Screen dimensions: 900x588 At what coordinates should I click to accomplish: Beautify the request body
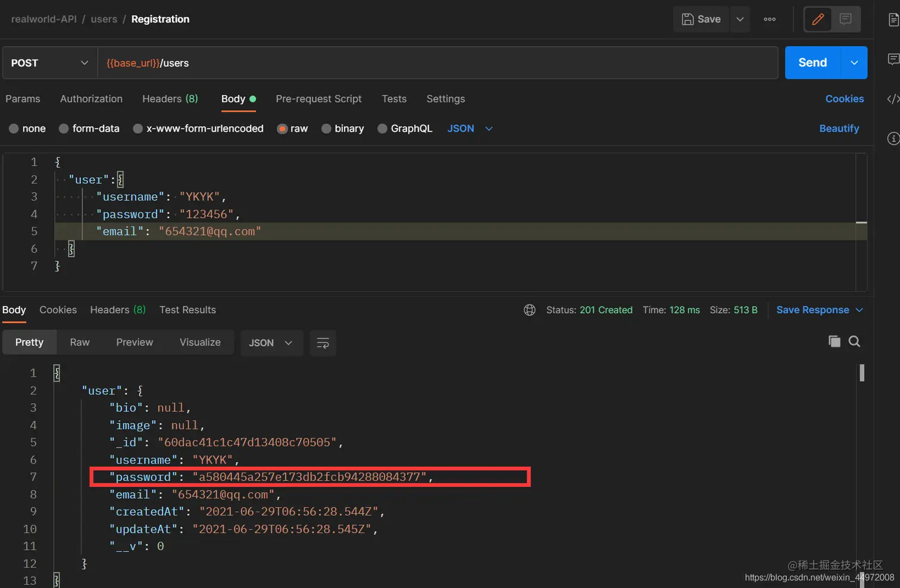(x=839, y=129)
